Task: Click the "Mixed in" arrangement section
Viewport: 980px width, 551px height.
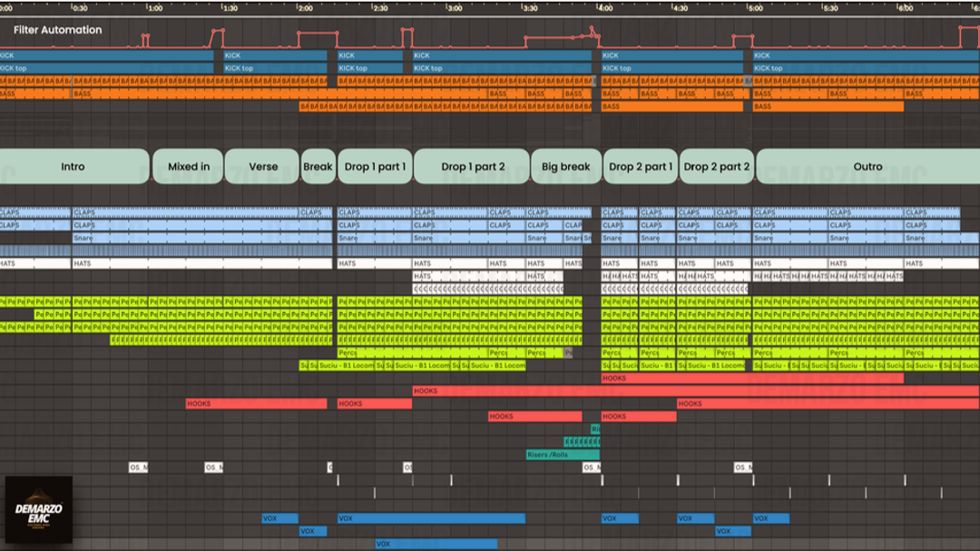Action: (188, 167)
